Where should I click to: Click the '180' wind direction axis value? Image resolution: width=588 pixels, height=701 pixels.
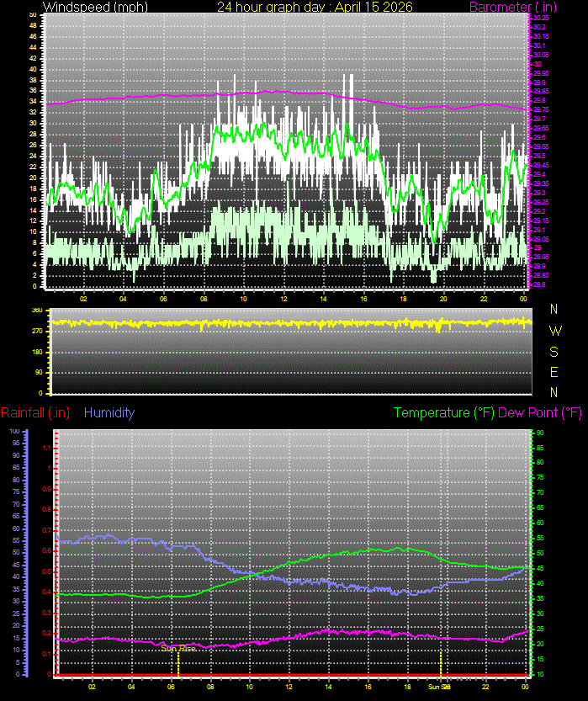(x=38, y=352)
